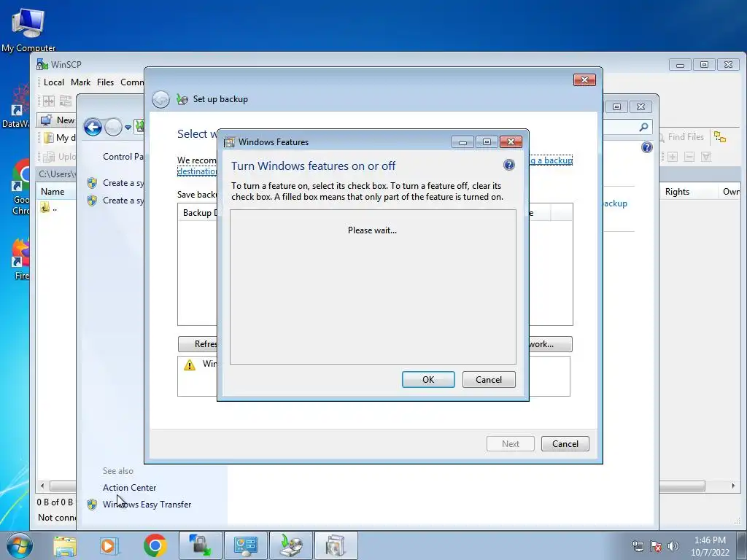Click the WinSCP Find Files button
The height and width of the screenshot is (560, 747).
682,137
